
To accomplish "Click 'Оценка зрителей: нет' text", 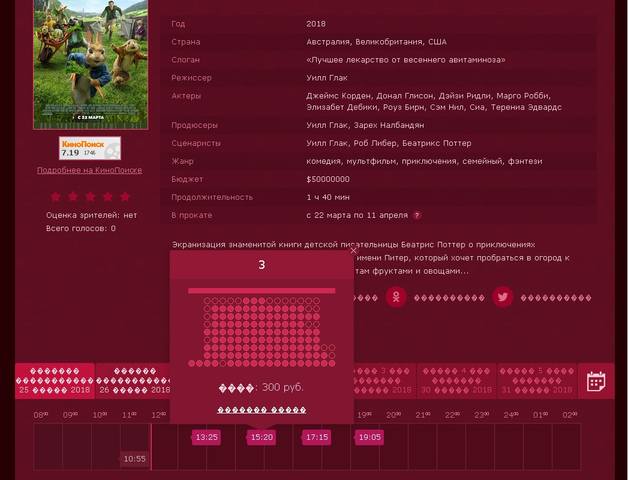I will tap(91, 216).
